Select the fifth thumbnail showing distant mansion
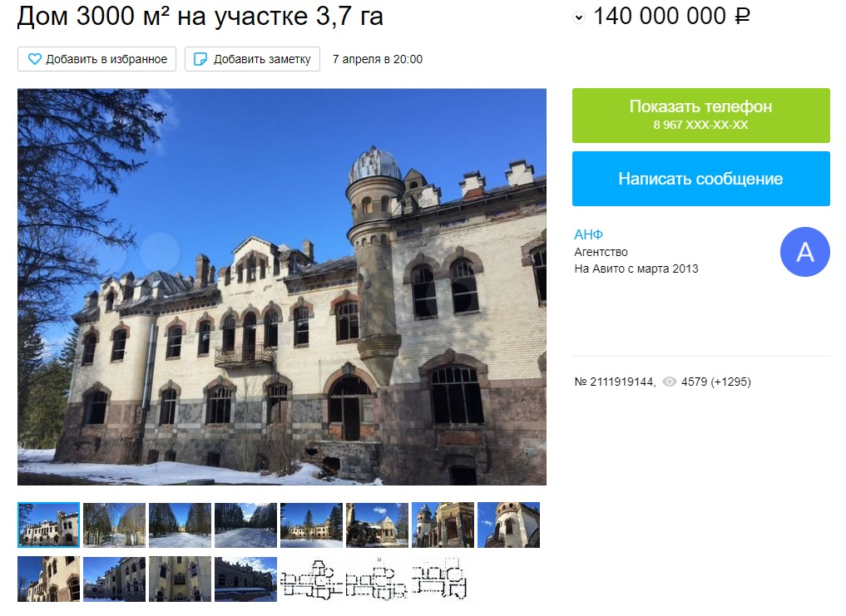 click(311, 525)
